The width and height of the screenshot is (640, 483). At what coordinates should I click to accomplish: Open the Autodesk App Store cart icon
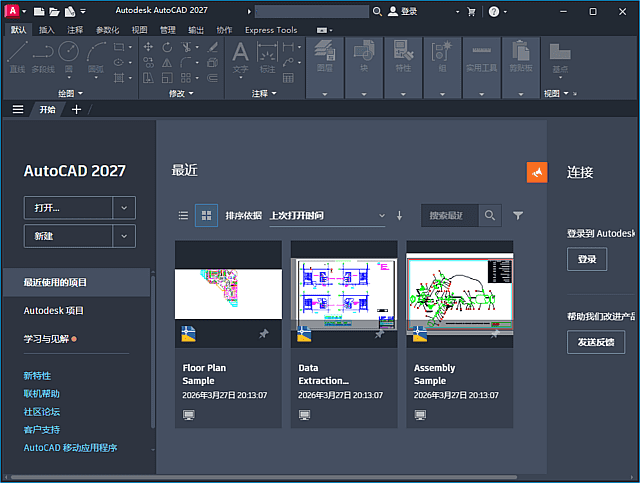471,11
